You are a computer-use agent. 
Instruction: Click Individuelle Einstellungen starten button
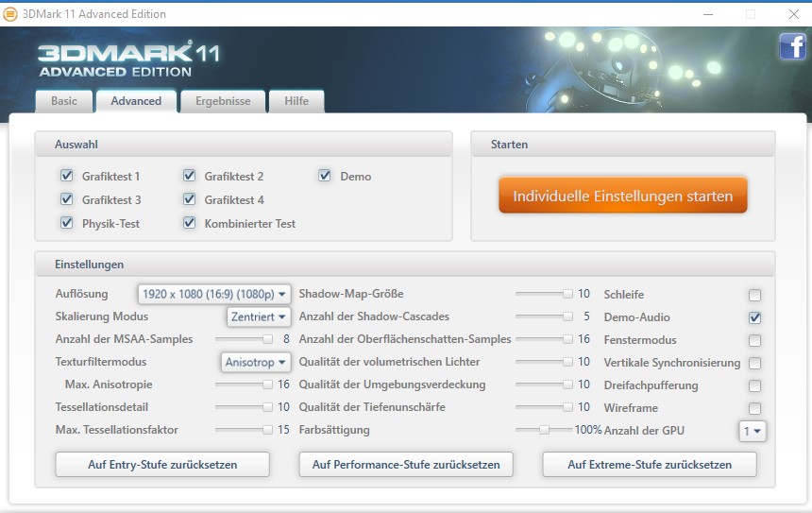pyautogui.click(x=623, y=196)
